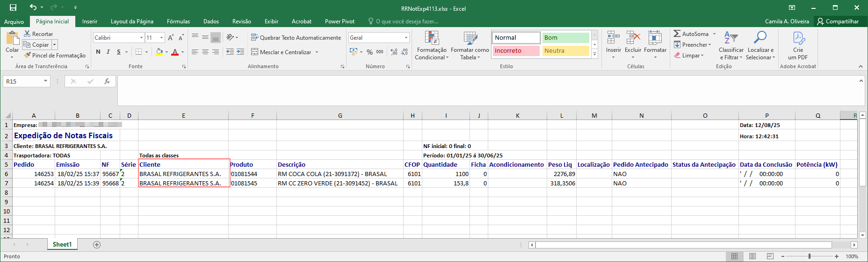Viewport: 868px width, 262px height.
Task: Open the Formatar cells menu
Action: 655,45
